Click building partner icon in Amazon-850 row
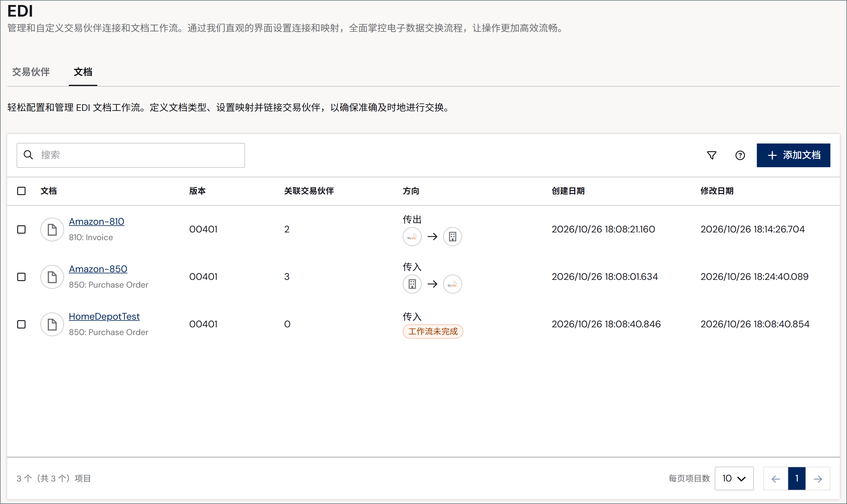Image resolution: width=847 pixels, height=504 pixels. 412,284
